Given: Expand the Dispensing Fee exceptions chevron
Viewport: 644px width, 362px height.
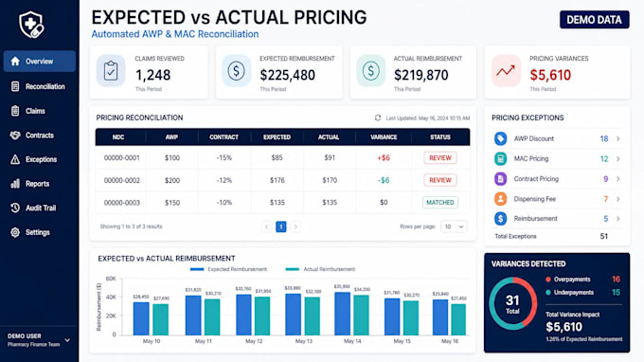Looking at the screenshot, I should pyautogui.click(x=617, y=199).
